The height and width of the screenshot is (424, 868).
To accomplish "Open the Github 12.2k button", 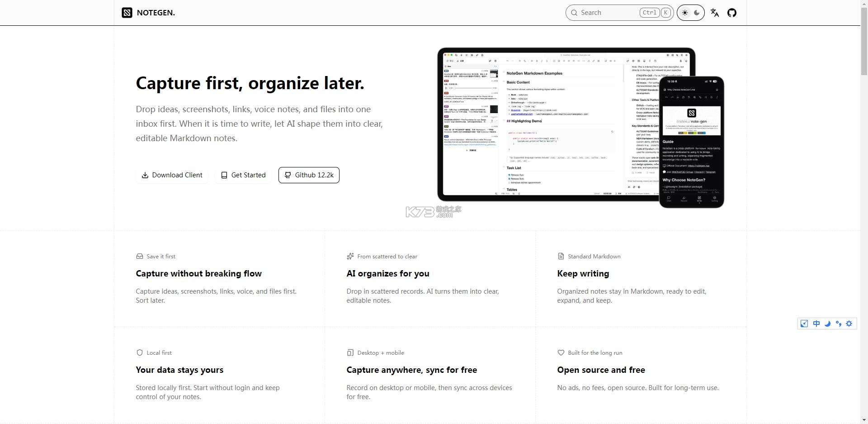I will [309, 175].
